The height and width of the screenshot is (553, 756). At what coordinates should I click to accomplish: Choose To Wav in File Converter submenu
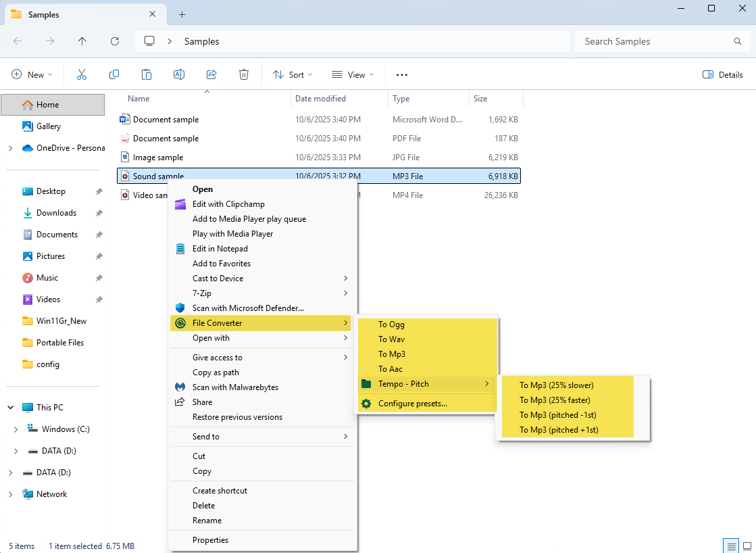[391, 339]
